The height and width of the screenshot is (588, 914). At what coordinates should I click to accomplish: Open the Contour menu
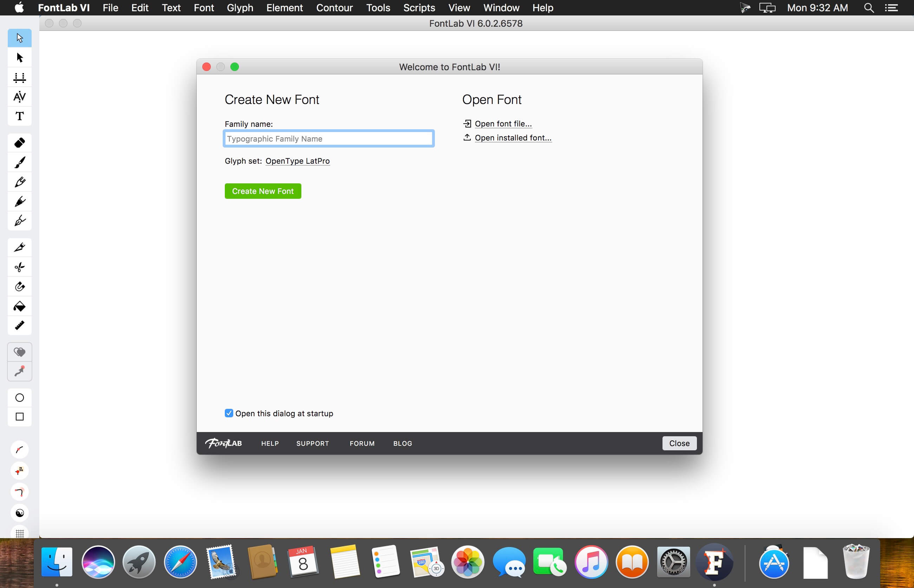tap(334, 8)
